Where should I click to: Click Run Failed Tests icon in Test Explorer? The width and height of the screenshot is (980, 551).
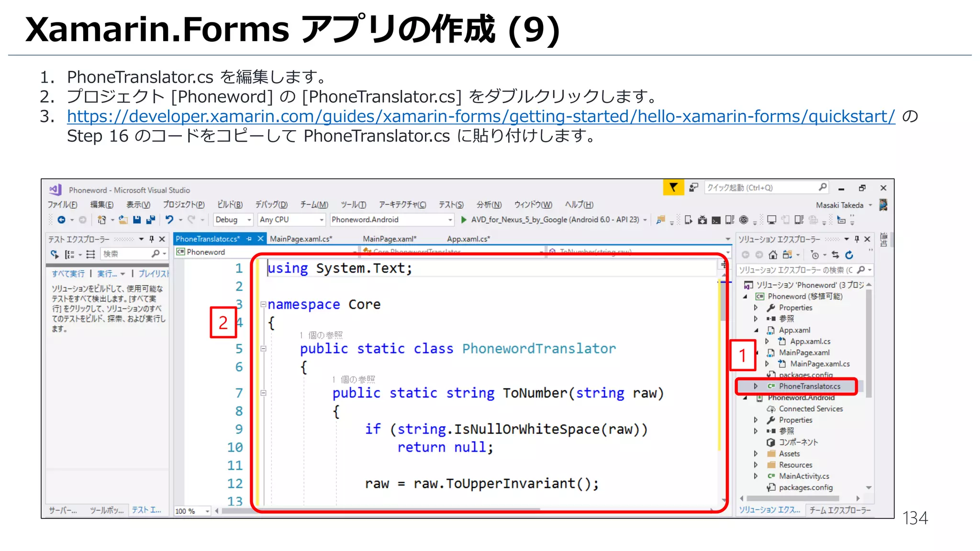pos(55,254)
